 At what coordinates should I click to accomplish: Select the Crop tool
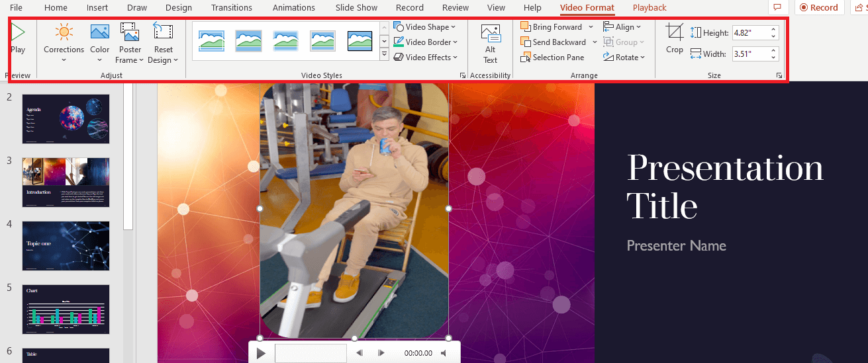pos(675,33)
